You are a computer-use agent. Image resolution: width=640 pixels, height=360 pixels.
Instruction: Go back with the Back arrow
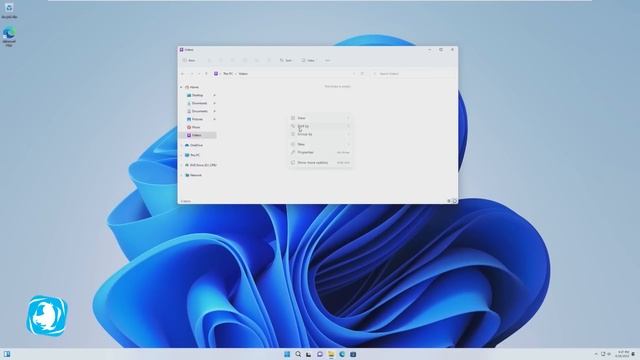point(183,74)
